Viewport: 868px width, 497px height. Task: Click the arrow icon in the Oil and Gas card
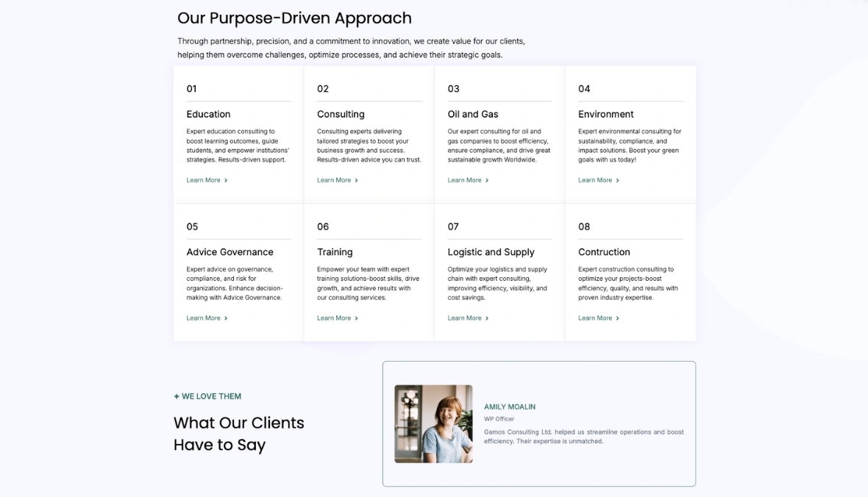(487, 180)
